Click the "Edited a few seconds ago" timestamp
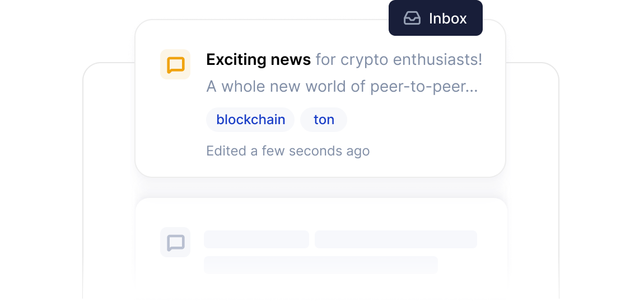 pyautogui.click(x=288, y=151)
